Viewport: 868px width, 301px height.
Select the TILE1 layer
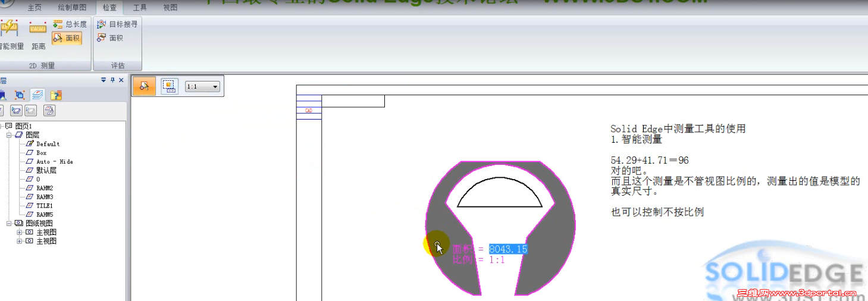click(45, 206)
